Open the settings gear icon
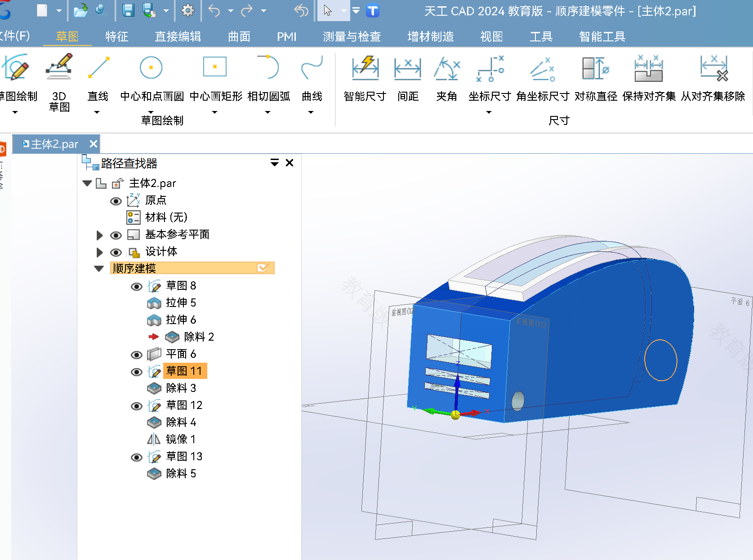Screen dimensions: 753x560 [x=187, y=10]
